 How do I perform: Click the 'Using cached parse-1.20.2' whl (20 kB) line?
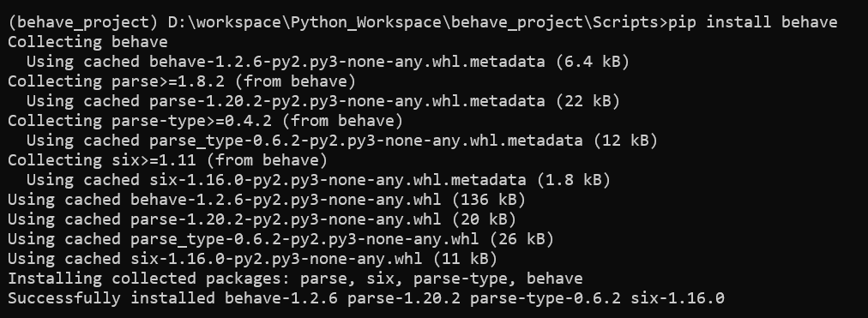click(x=262, y=219)
